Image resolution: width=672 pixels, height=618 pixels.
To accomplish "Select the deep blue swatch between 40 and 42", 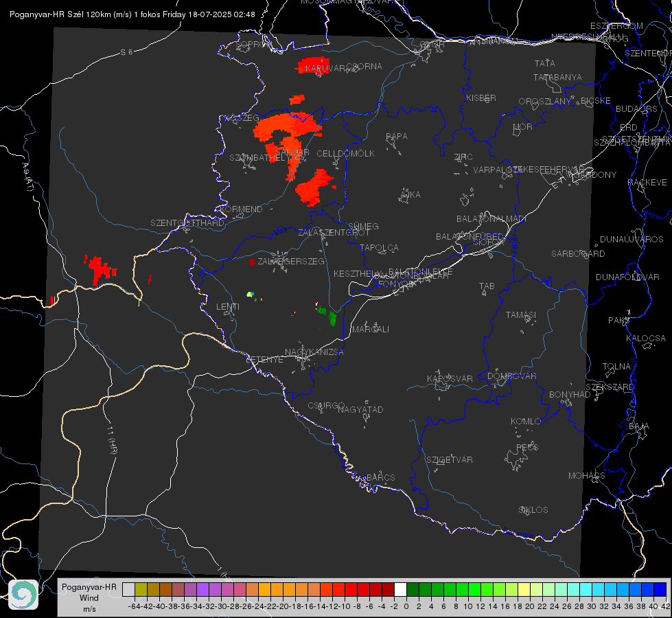I will click(x=660, y=590).
